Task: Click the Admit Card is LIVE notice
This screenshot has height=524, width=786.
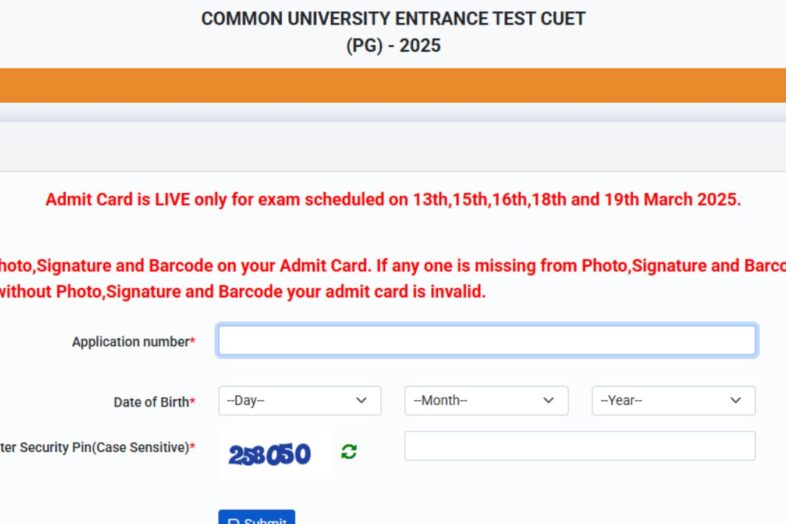Action: point(393,199)
